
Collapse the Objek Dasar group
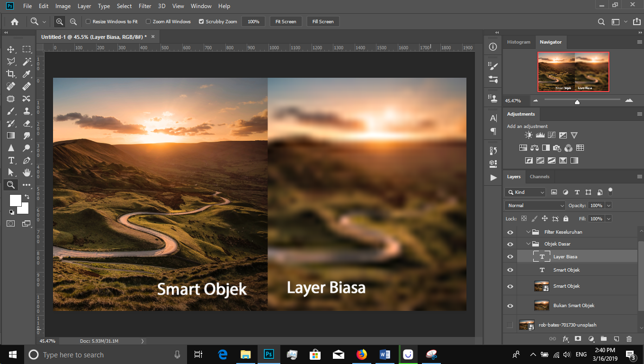528,244
